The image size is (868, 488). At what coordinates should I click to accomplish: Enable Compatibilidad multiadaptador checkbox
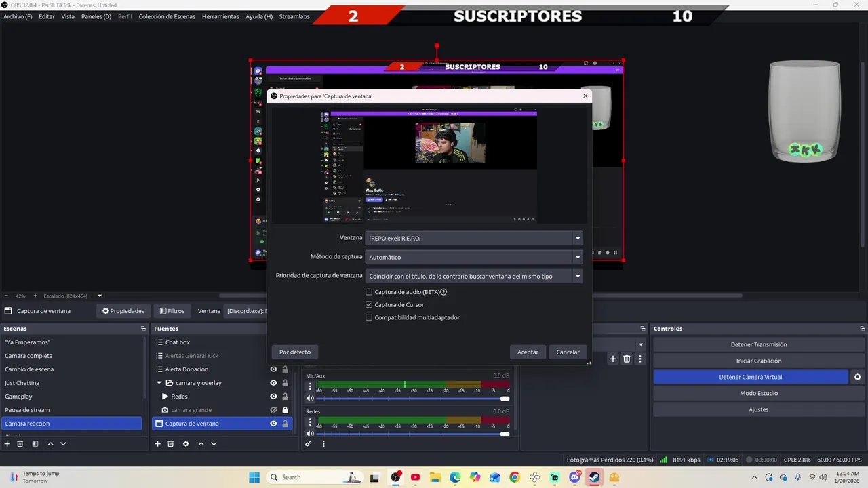pyautogui.click(x=369, y=317)
